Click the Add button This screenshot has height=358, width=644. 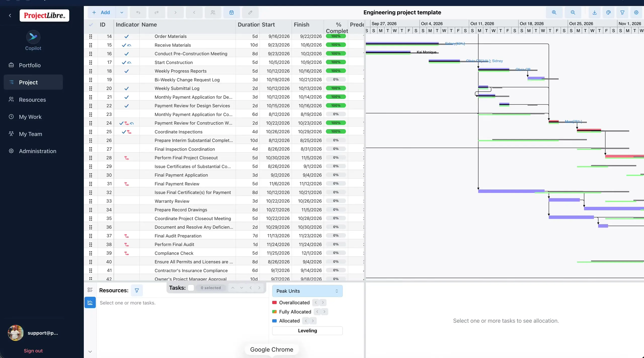point(102,12)
